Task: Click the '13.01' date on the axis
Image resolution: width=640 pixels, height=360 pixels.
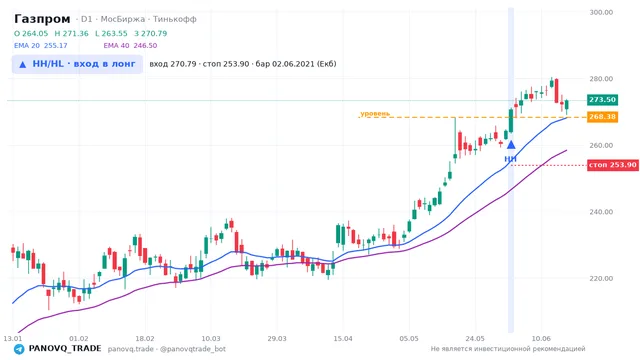Action: pyautogui.click(x=13, y=339)
